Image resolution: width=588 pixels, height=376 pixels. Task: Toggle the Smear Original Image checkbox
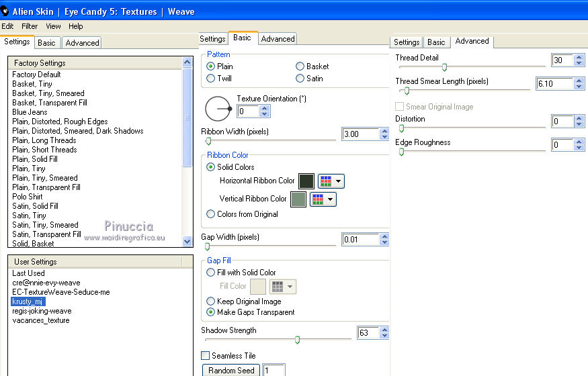tap(400, 107)
